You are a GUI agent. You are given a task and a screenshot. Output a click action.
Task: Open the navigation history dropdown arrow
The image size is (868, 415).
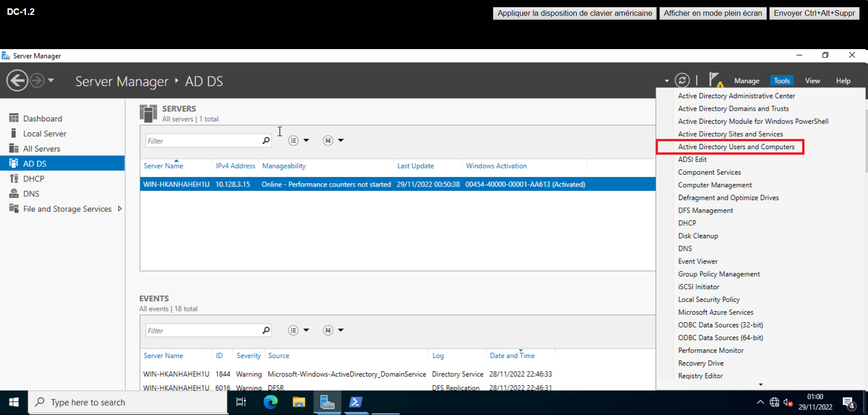pos(51,81)
